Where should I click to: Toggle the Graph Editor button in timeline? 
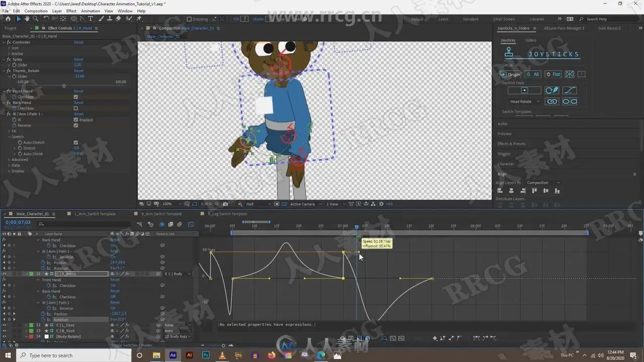(x=191, y=224)
